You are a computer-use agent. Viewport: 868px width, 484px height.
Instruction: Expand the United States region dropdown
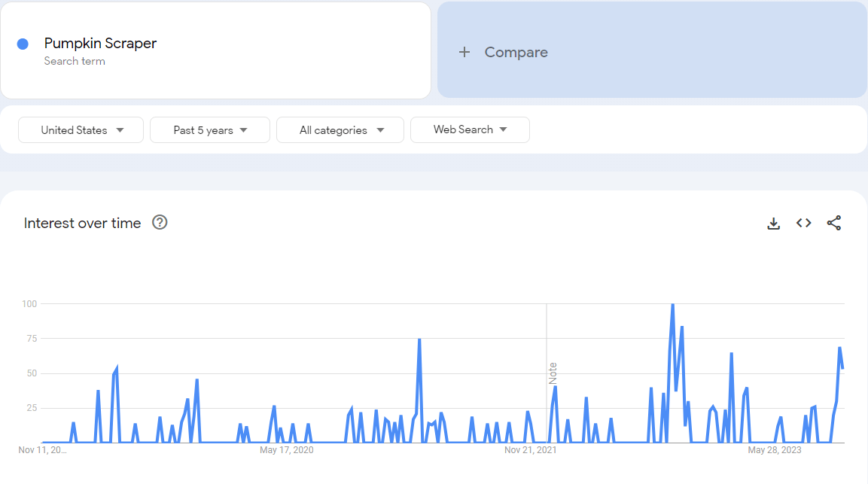pyautogui.click(x=81, y=129)
